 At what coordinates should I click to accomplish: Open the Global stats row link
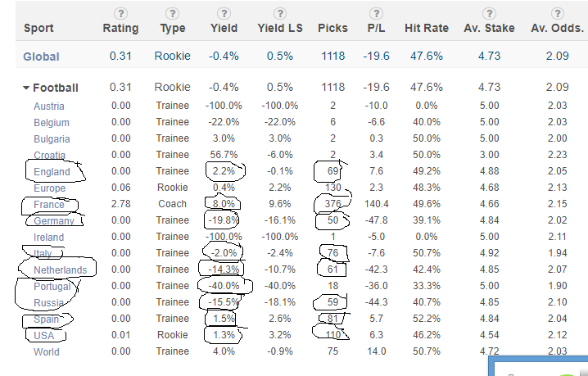tap(42, 57)
